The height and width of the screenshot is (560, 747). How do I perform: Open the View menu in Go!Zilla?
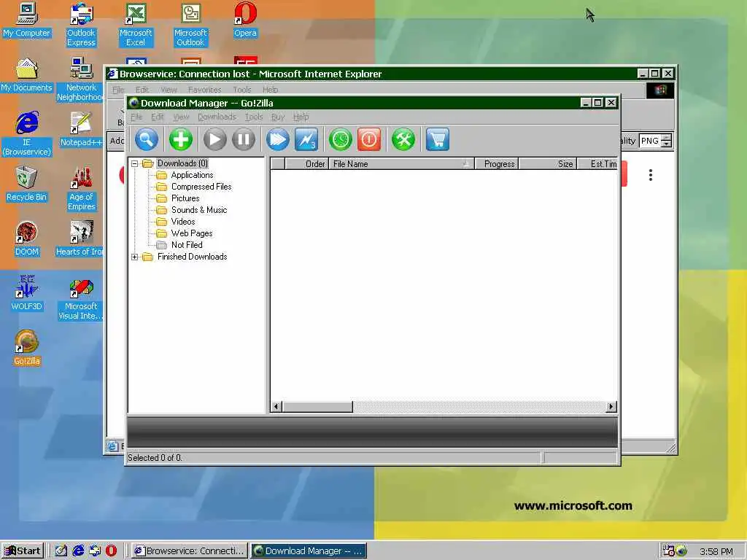click(x=181, y=117)
